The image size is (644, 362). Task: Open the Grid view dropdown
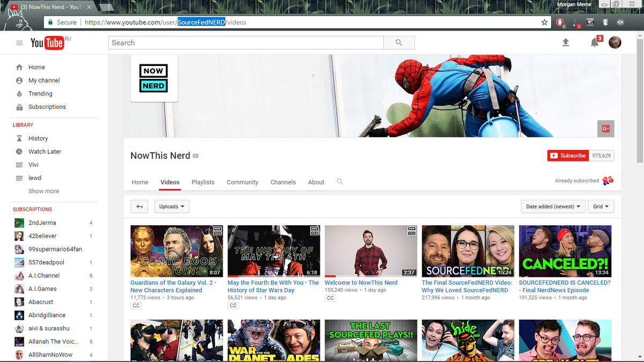[x=601, y=206]
